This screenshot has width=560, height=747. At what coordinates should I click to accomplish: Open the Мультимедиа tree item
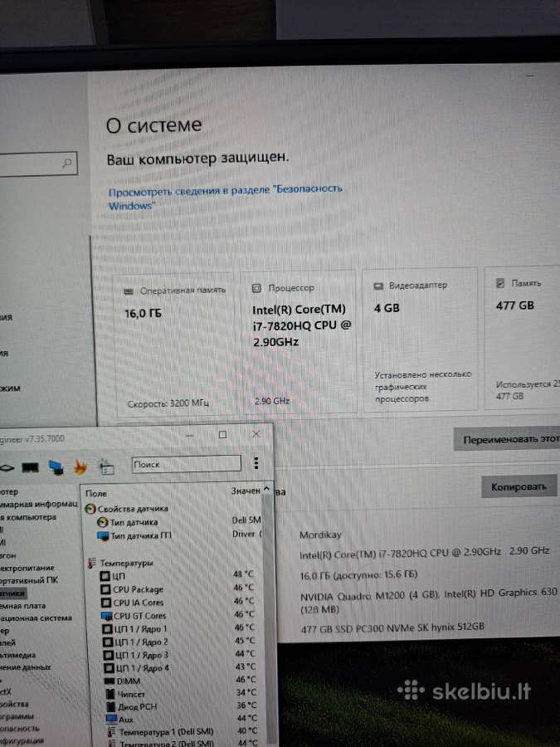[17, 656]
